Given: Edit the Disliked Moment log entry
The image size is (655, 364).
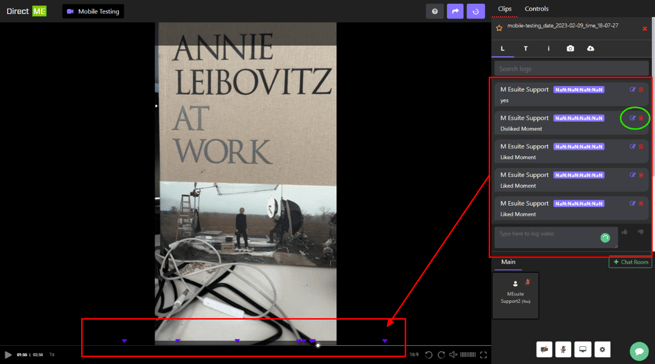Looking at the screenshot, I should click(x=632, y=118).
